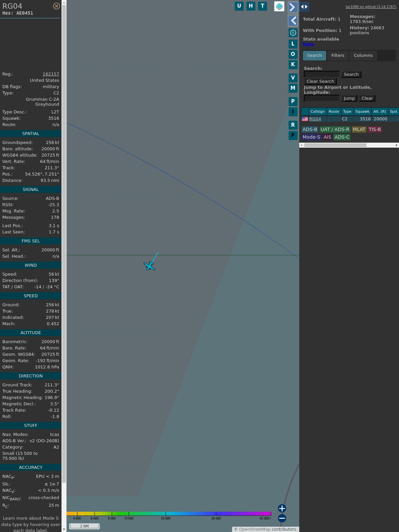
Task: Open the settings gear menu
Action: [293, 33]
